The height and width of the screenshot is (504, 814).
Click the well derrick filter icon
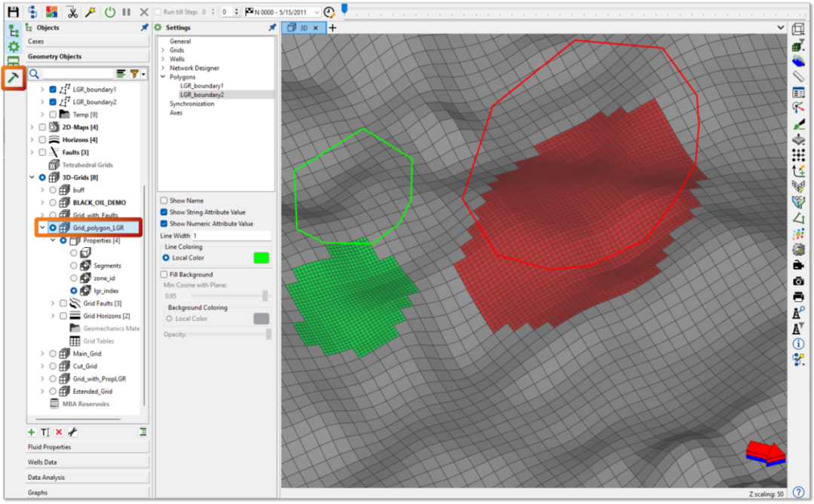[x=798, y=328]
